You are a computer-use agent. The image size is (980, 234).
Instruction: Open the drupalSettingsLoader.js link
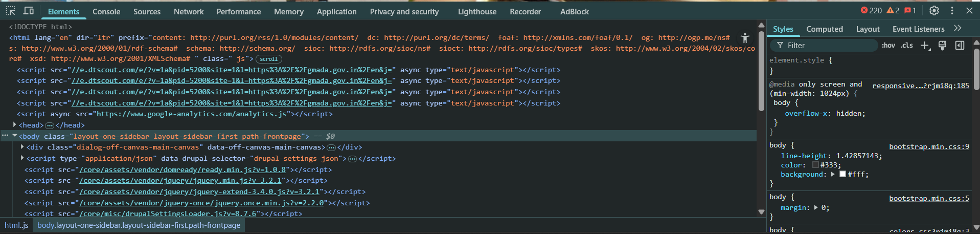(x=168, y=214)
